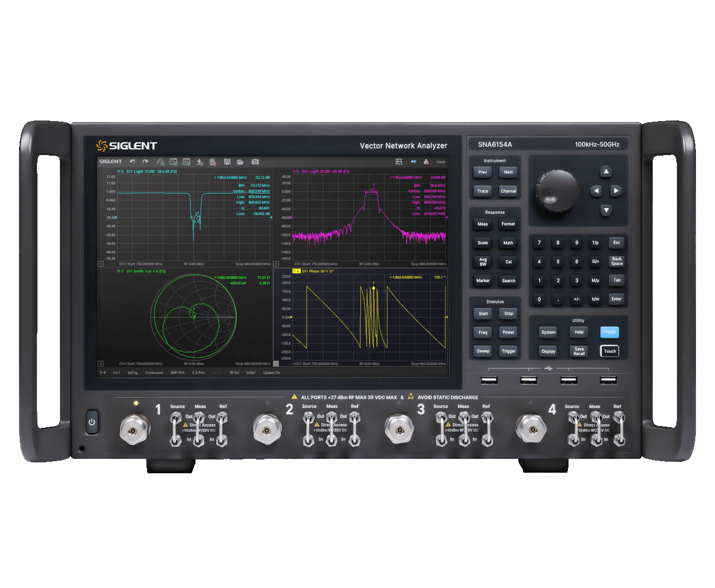Click the Freq button
The height and width of the screenshot is (588, 715).
click(x=483, y=333)
